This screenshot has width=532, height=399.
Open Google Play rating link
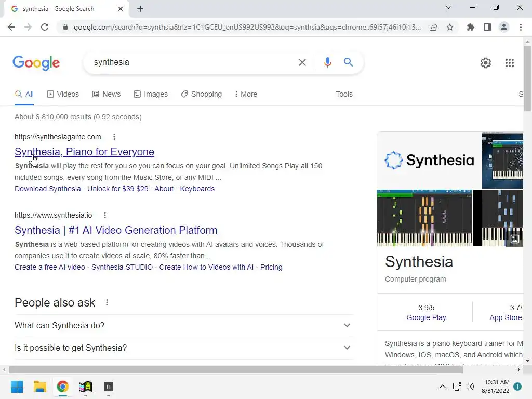click(x=426, y=317)
